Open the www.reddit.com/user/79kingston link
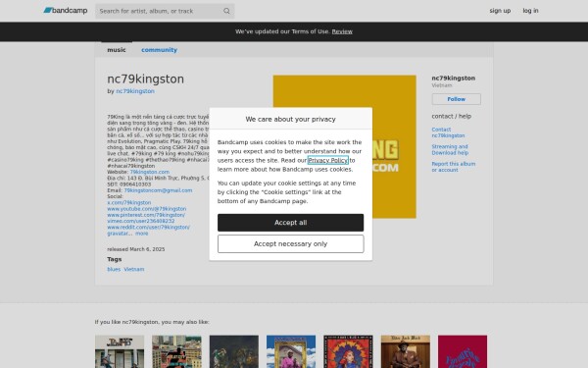The width and height of the screenshot is (588, 368). tap(149, 228)
